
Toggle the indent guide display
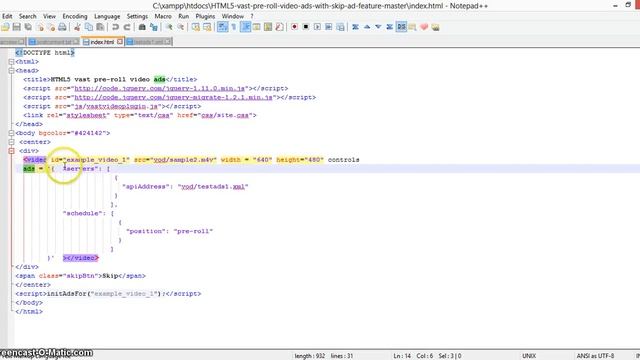[x=245, y=27]
